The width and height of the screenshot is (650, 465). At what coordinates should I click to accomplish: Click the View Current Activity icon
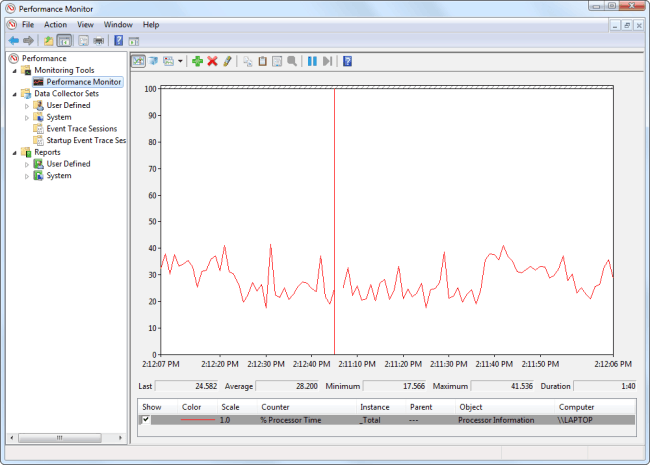138,61
